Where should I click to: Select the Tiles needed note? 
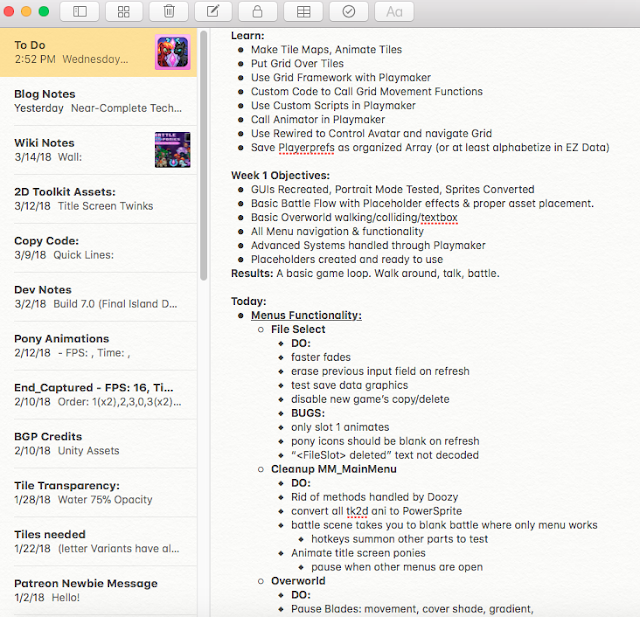98,542
